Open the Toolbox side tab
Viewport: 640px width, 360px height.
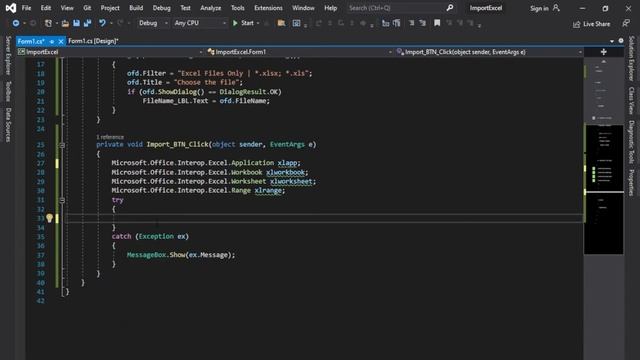click(x=8, y=91)
